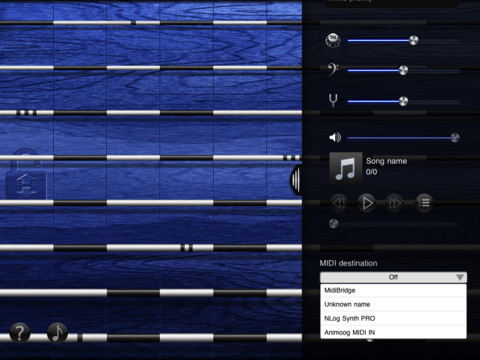Tap the music note button at bottom left
The height and width of the screenshot is (360, 480).
57,332
